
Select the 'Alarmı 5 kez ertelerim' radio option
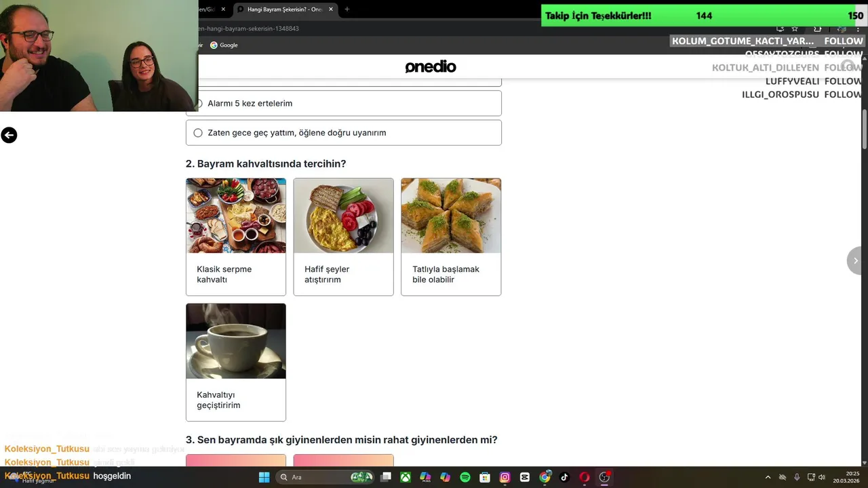[x=344, y=104]
